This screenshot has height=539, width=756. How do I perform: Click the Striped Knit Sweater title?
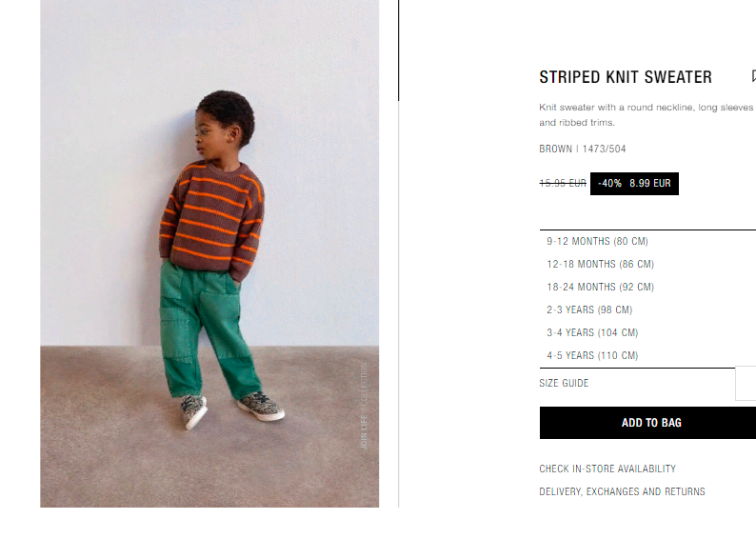626,77
